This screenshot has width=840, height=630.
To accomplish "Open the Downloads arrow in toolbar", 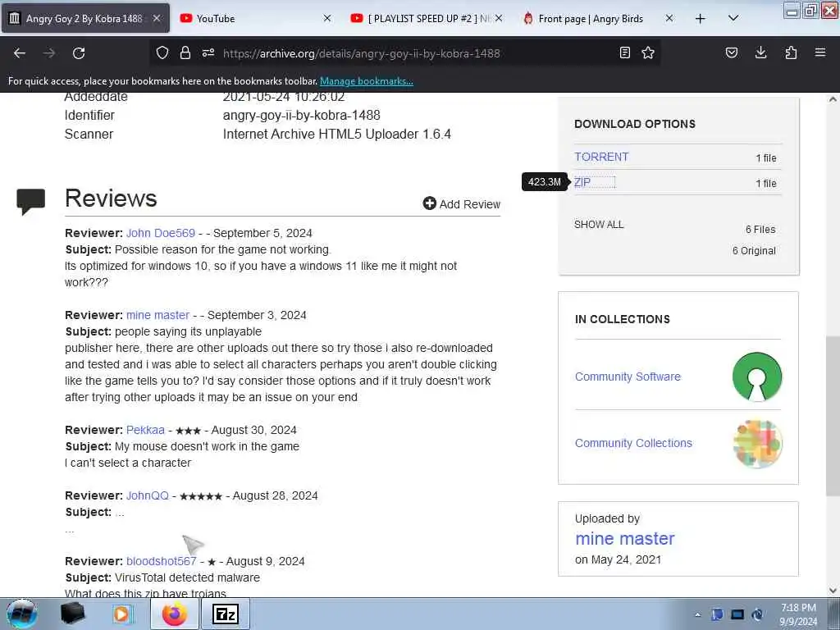I will point(760,52).
